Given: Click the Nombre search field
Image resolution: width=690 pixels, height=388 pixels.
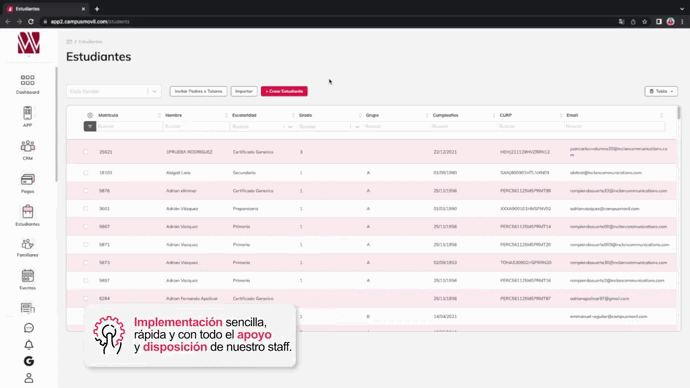Looking at the screenshot, I should [196, 126].
